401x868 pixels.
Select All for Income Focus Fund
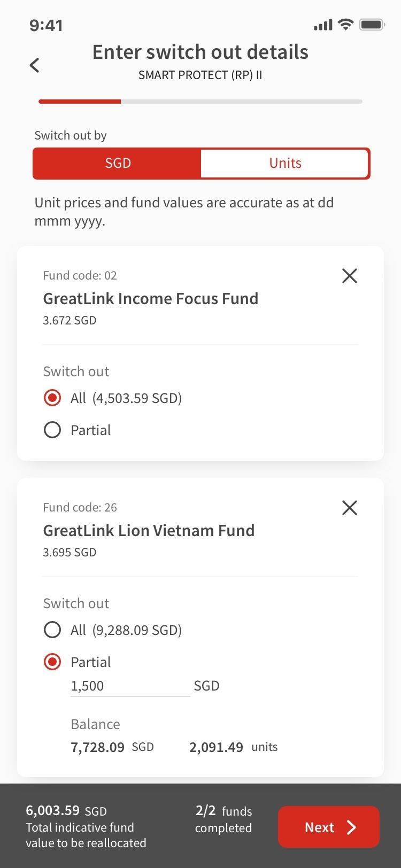tap(52, 398)
